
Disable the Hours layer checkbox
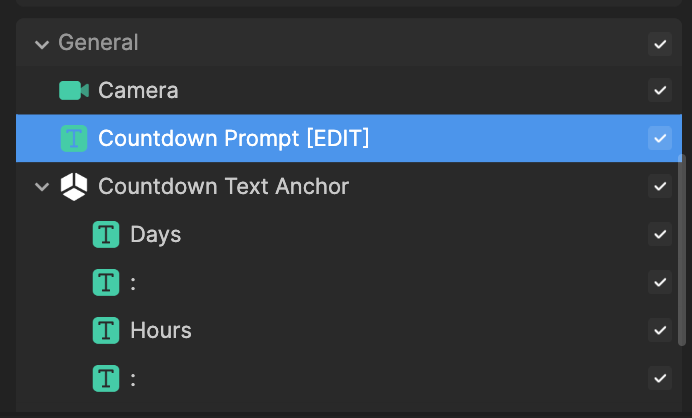click(x=660, y=331)
